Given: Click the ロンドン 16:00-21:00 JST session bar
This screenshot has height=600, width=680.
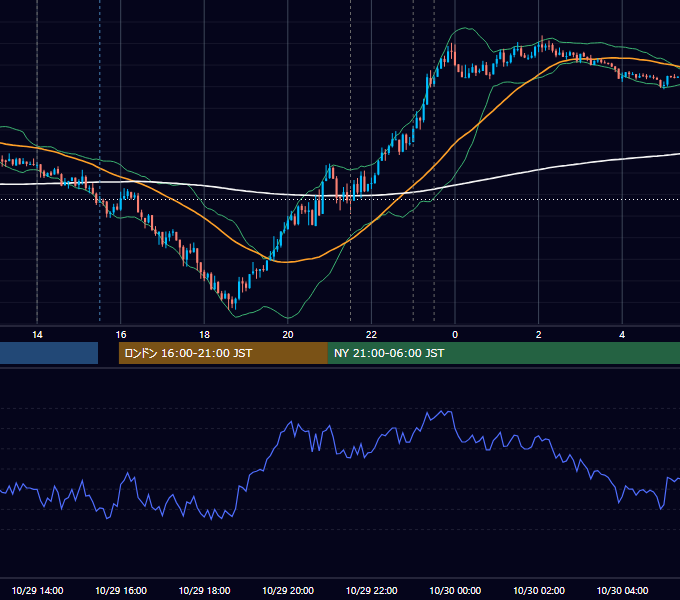Looking at the screenshot, I should [223, 353].
